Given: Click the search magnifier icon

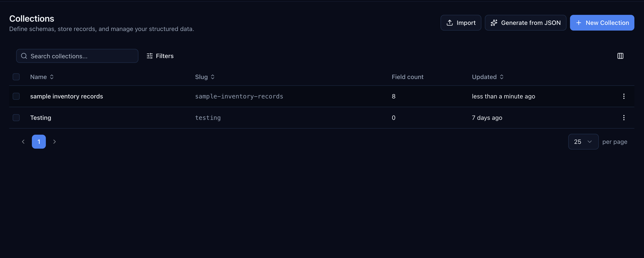Looking at the screenshot, I should 24,56.
